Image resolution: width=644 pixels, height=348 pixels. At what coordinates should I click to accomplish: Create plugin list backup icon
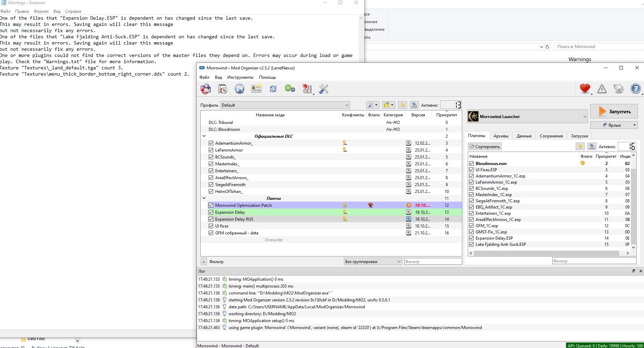pyautogui.click(x=592, y=146)
